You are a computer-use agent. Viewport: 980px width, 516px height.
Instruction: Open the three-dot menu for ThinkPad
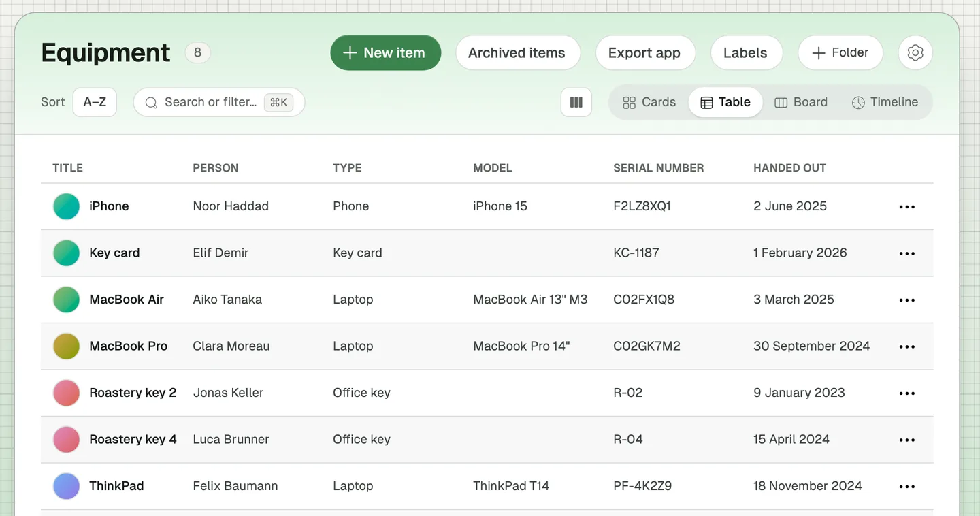(907, 487)
